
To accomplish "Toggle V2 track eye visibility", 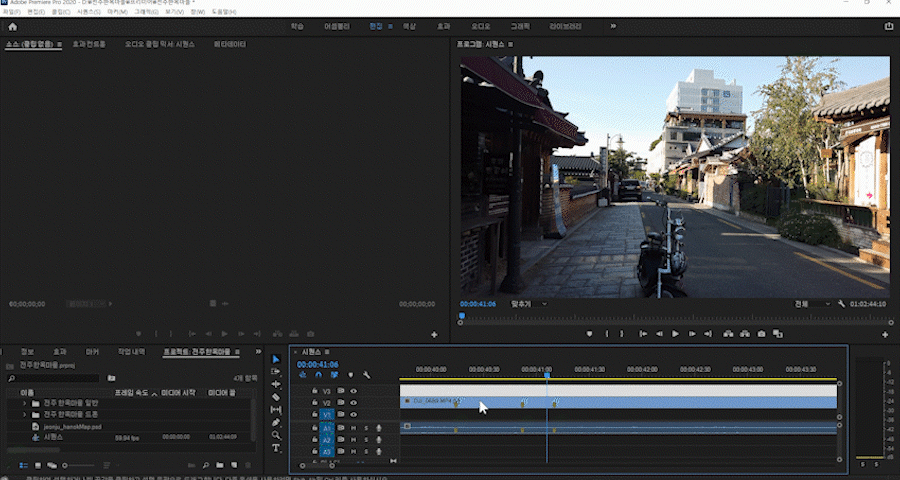I will pyautogui.click(x=353, y=402).
